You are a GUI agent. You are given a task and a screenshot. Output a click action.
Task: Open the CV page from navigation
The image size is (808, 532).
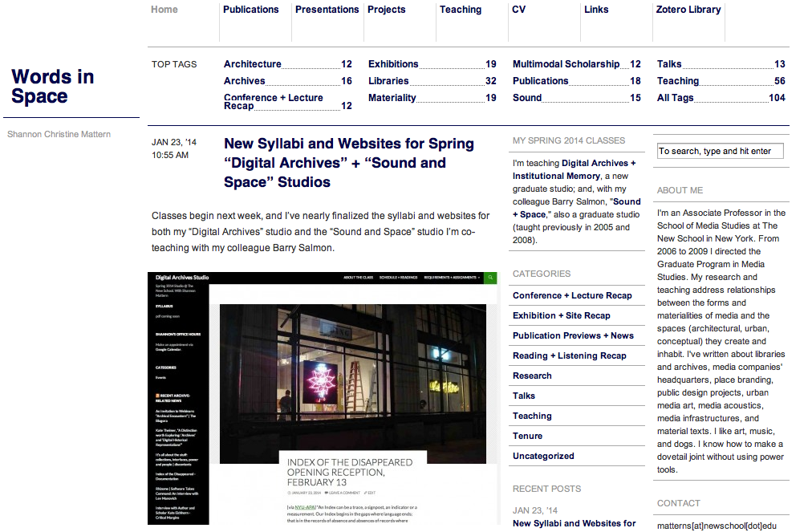tap(518, 10)
